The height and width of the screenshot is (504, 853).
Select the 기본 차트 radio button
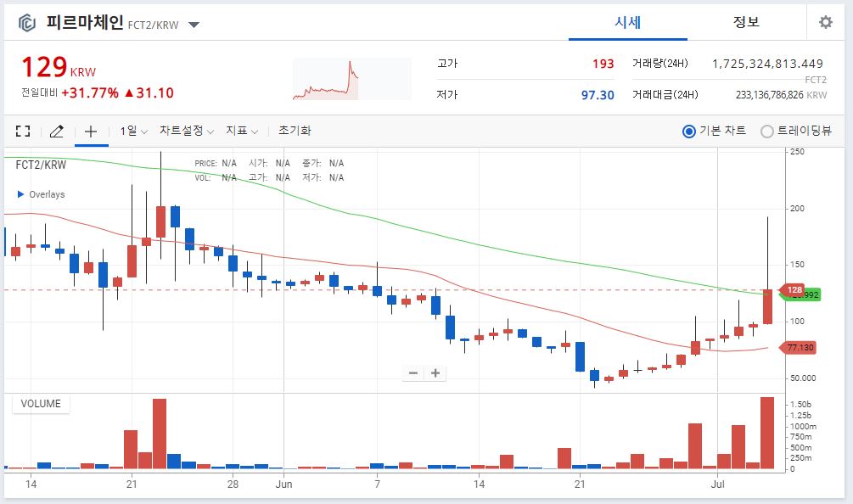688,131
